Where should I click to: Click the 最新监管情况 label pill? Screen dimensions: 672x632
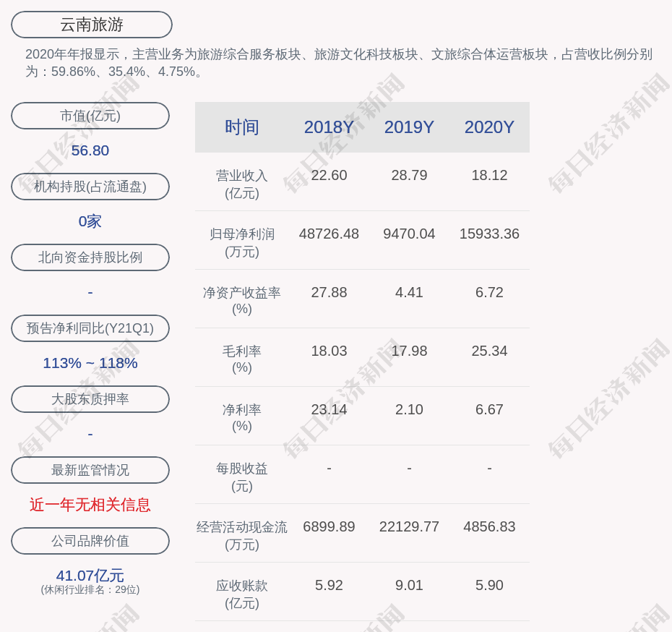90,470
